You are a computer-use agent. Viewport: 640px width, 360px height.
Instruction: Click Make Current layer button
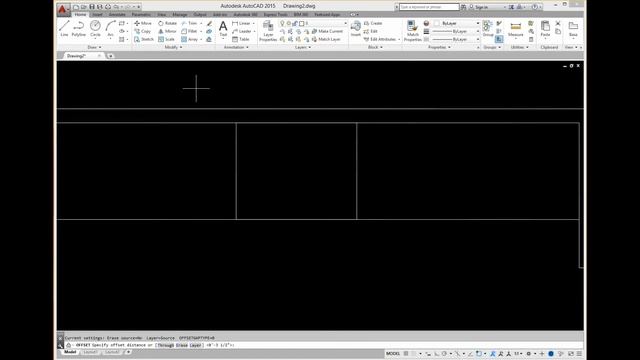327,31
